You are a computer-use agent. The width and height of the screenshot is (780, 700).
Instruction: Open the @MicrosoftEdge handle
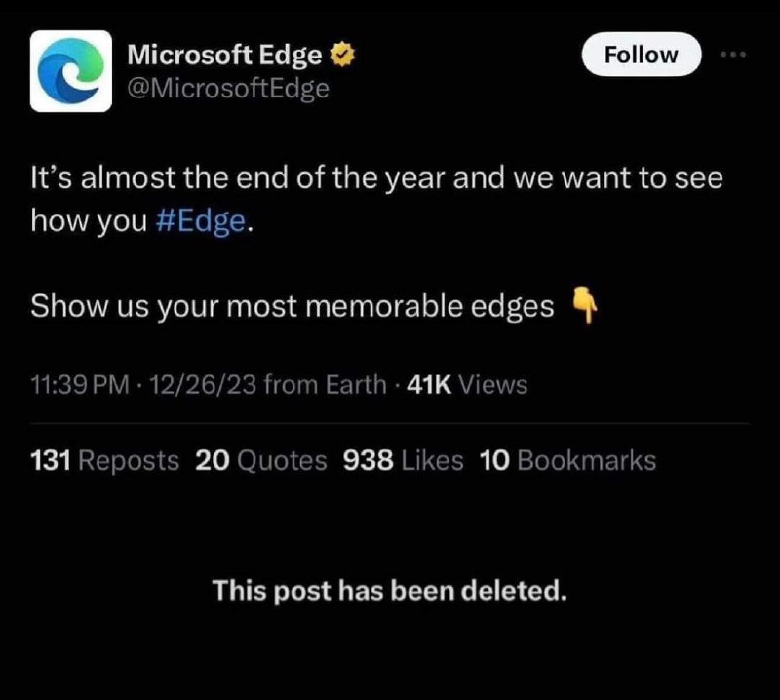228,89
